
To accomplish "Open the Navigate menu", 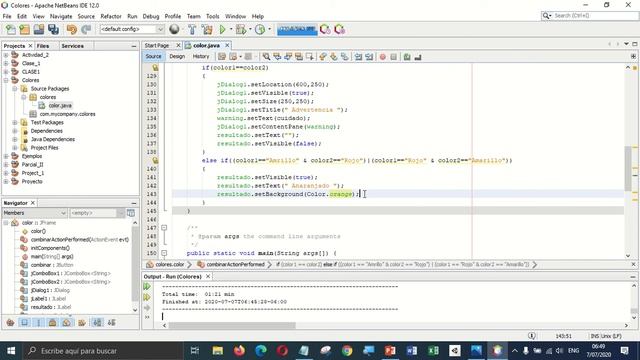I will coord(61,16).
